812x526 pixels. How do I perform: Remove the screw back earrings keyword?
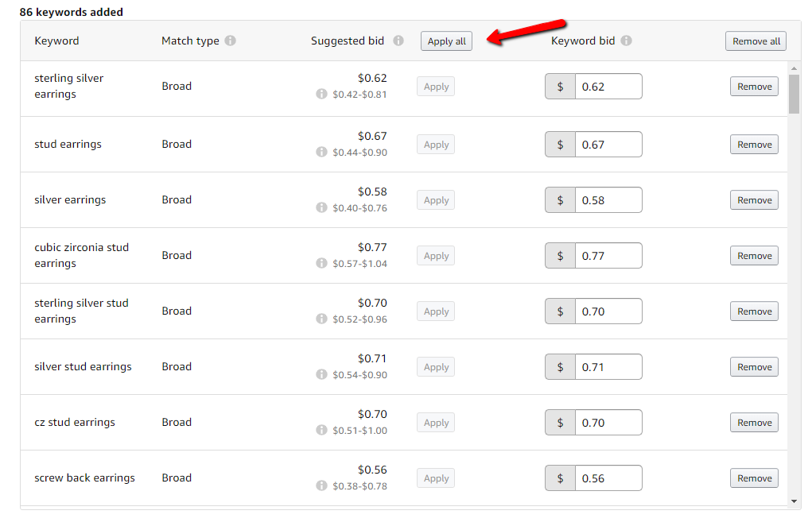pyautogui.click(x=754, y=478)
